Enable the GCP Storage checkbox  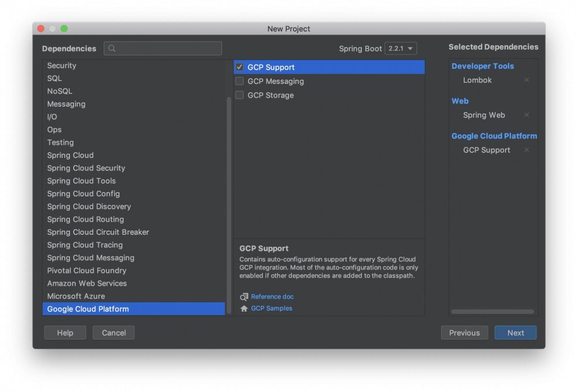(x=239, y=95)
